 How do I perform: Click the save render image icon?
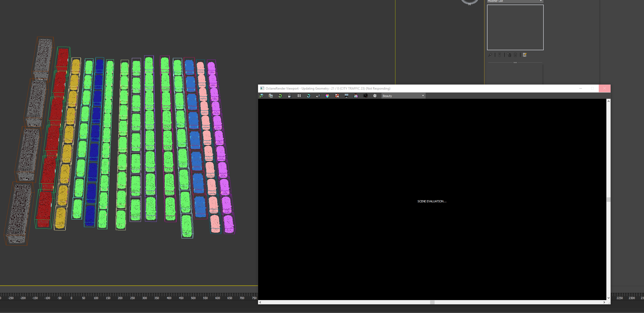tap(261, 96)
